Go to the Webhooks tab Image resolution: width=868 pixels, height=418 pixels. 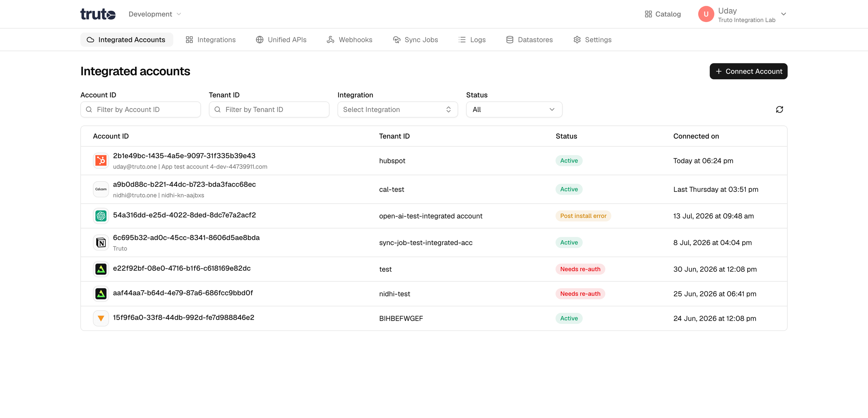350,40
